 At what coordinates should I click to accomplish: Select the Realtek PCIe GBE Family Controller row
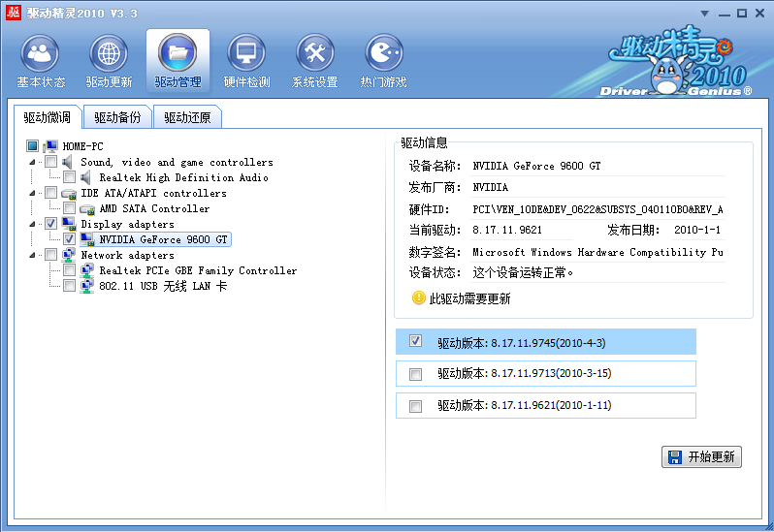[198, 270]
